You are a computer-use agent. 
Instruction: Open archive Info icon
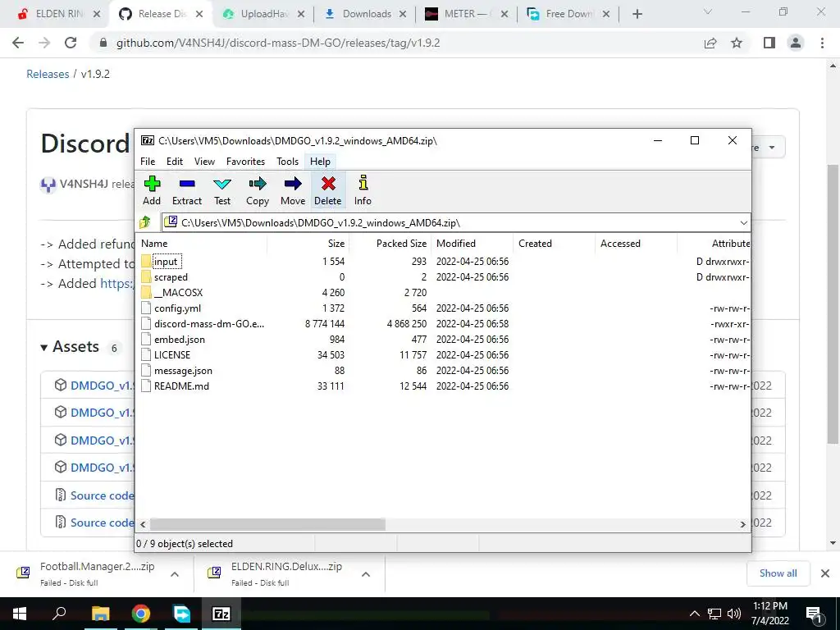pyautogui.click(x=363, y=190)
